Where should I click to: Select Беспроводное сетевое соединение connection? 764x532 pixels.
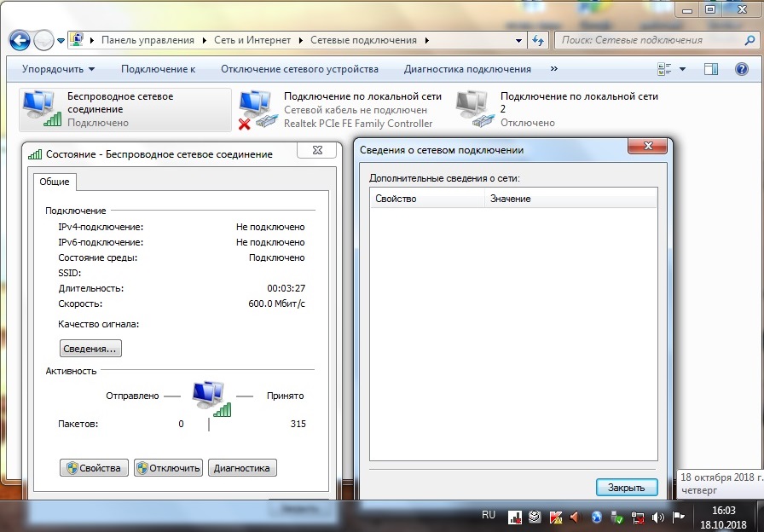(x=124, y=110)
